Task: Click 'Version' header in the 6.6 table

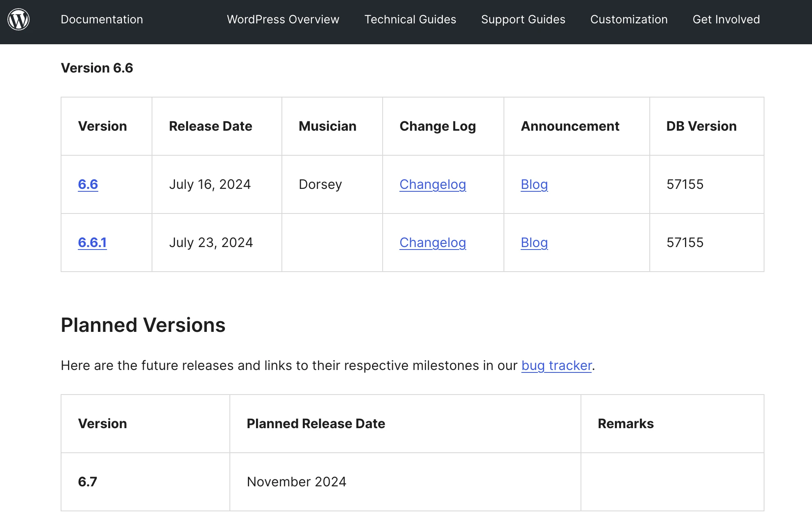Action: tap(102, 126)
